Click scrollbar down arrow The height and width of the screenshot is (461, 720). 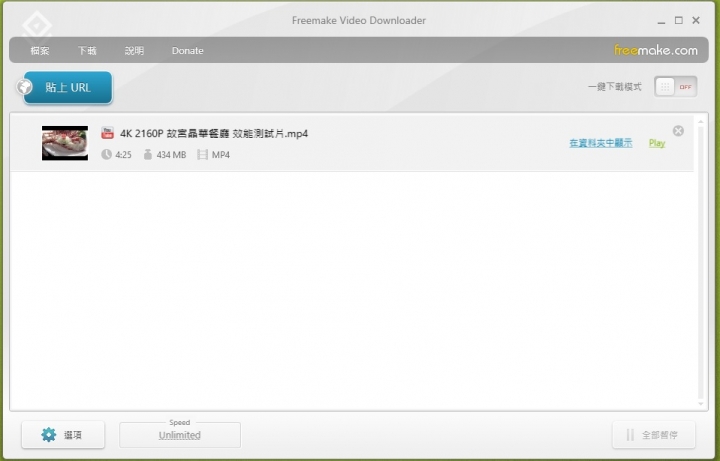point(701,404)
